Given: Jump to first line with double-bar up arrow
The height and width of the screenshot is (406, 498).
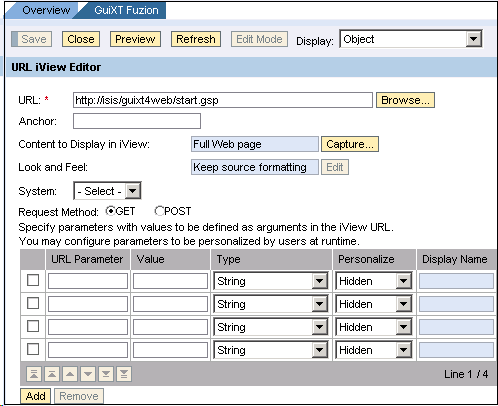Looking at the screenshot, I should (x=34, y=374).
